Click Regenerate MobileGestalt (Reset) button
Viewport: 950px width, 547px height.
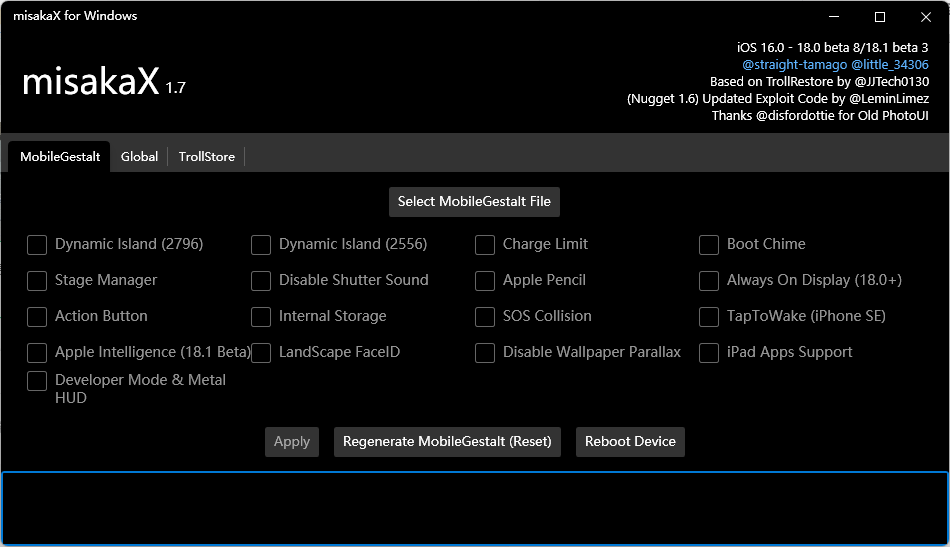point(447,442)
